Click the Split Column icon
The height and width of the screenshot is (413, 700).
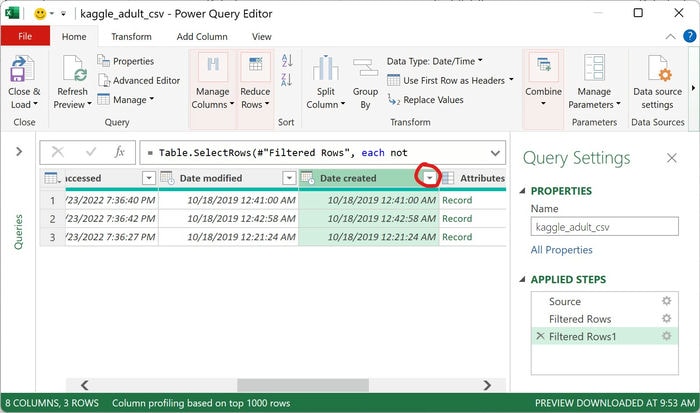[325, 68]
